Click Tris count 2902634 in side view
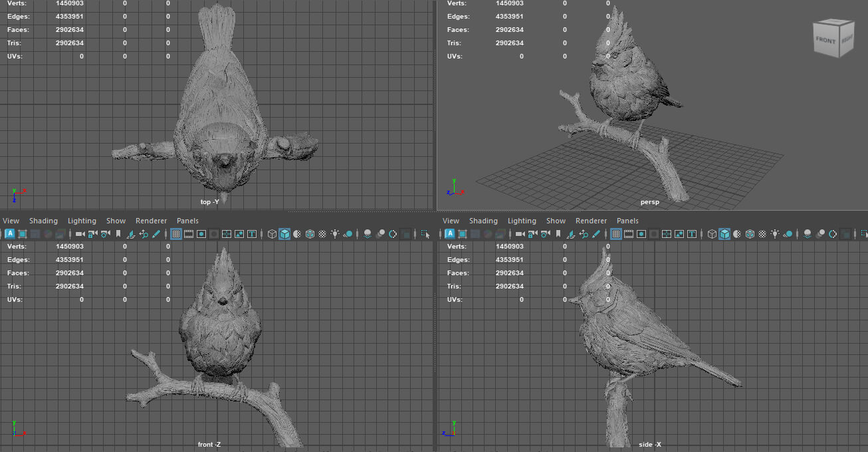The image size is (868, 452). coord(510,286)
